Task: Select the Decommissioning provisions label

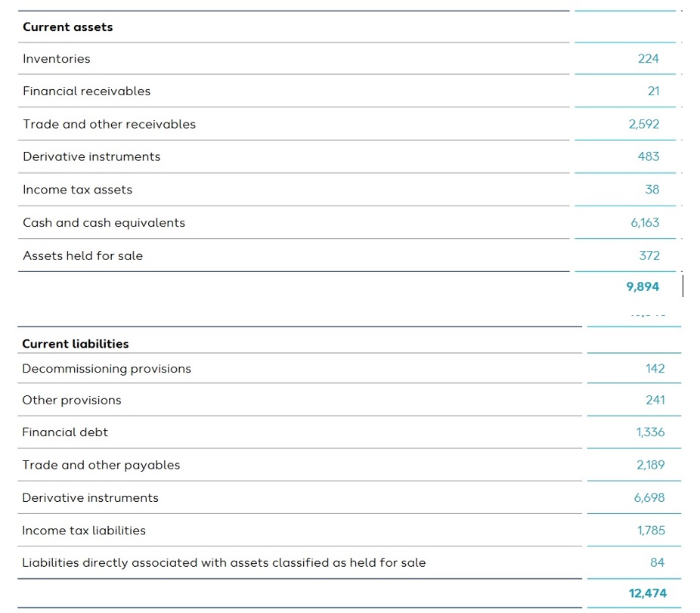Action: (107, 369)
